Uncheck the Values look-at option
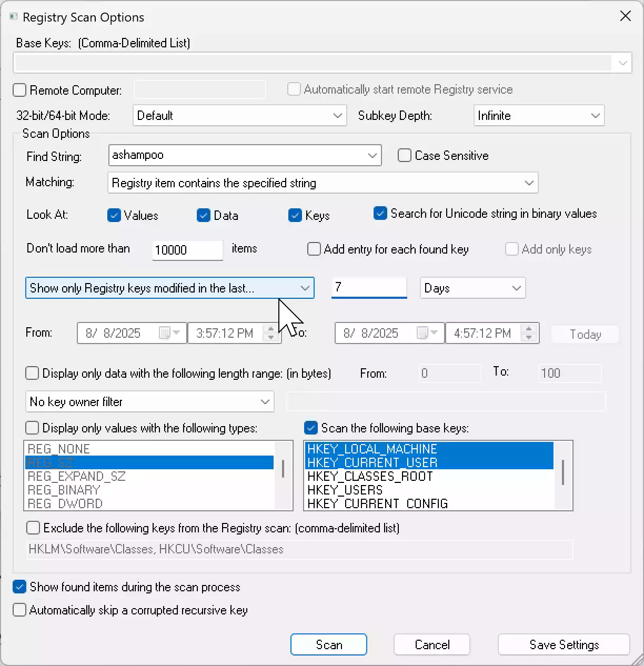Screen dimensions: 644x666 [x=114, y=215]
